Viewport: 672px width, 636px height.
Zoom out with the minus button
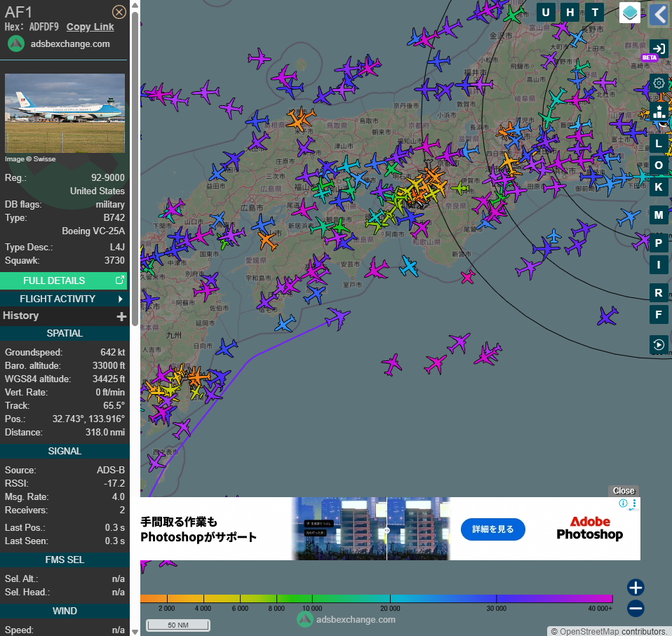636,608
